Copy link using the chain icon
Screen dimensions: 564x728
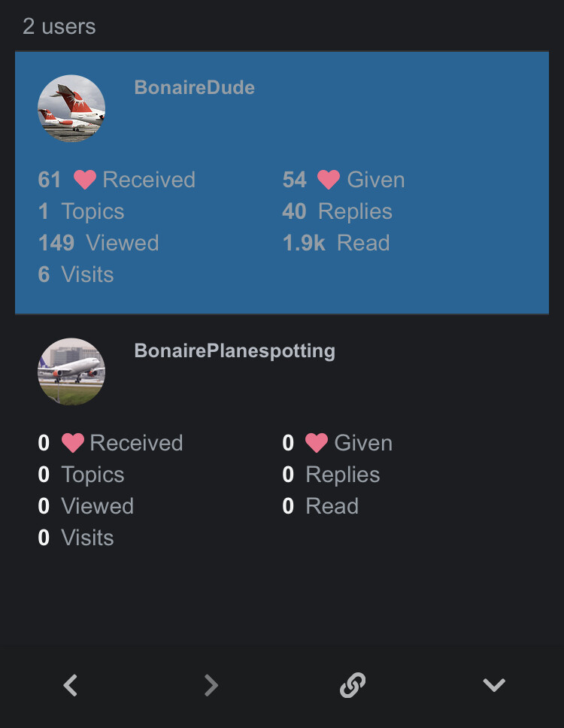tap(353, 685)
